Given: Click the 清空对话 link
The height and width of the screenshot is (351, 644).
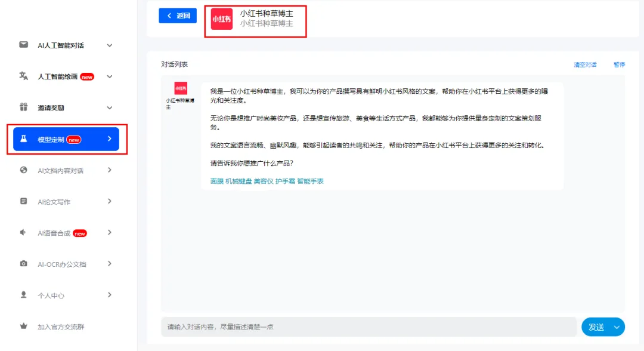Looking at the screenshot, I should (x=585, y=64).
